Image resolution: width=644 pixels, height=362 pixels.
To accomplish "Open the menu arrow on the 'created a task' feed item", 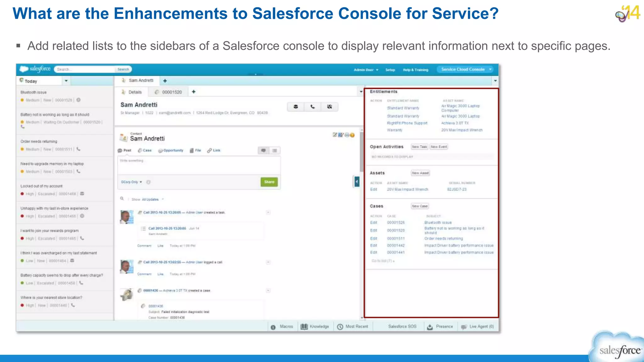I will pos(268,212).
